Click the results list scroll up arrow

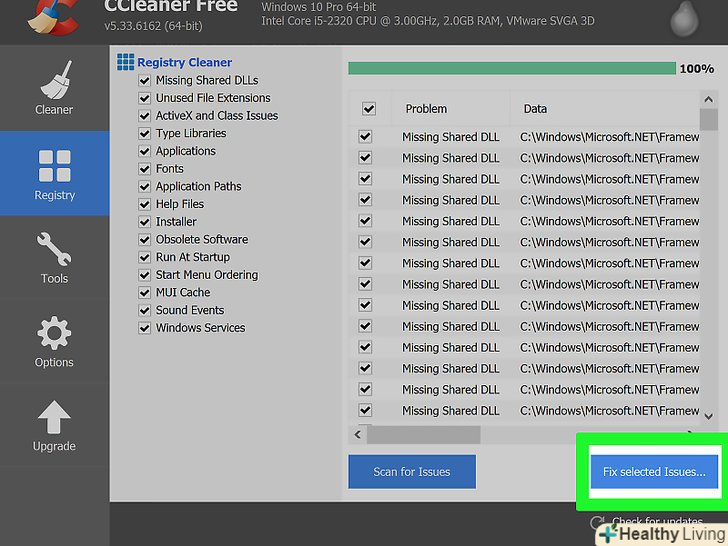pyautogui.click(x=708, y=99)
